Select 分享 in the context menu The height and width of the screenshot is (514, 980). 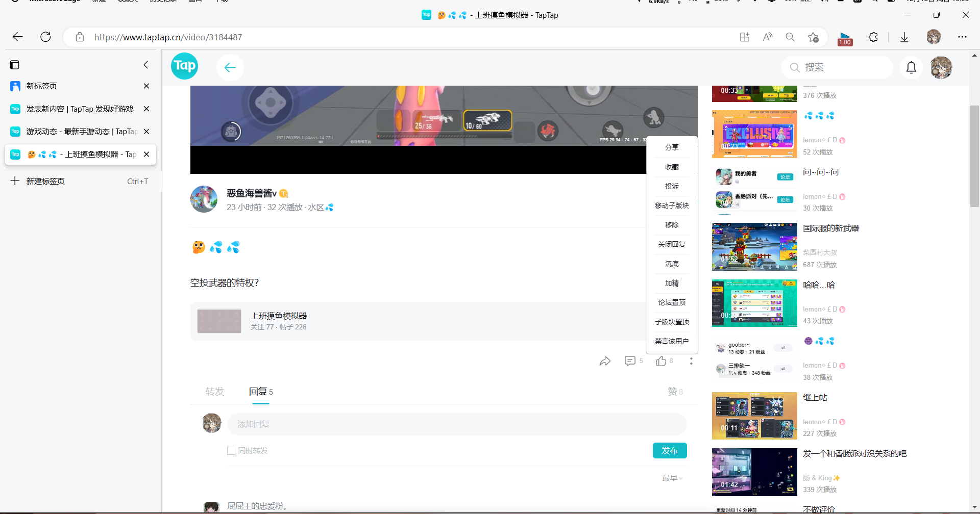(672, 147)
